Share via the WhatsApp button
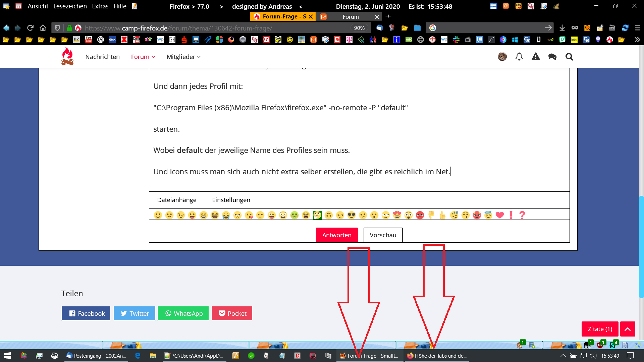The image size is (644, 362). tap(183, 313)
